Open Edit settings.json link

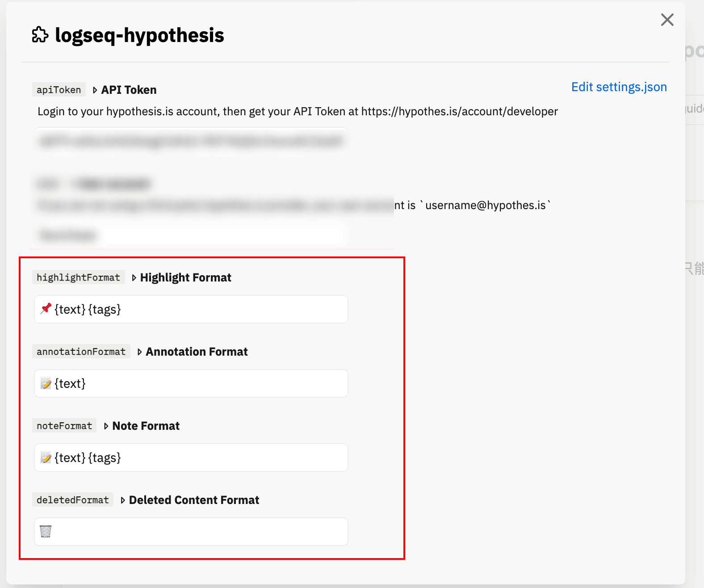[619, 87]
